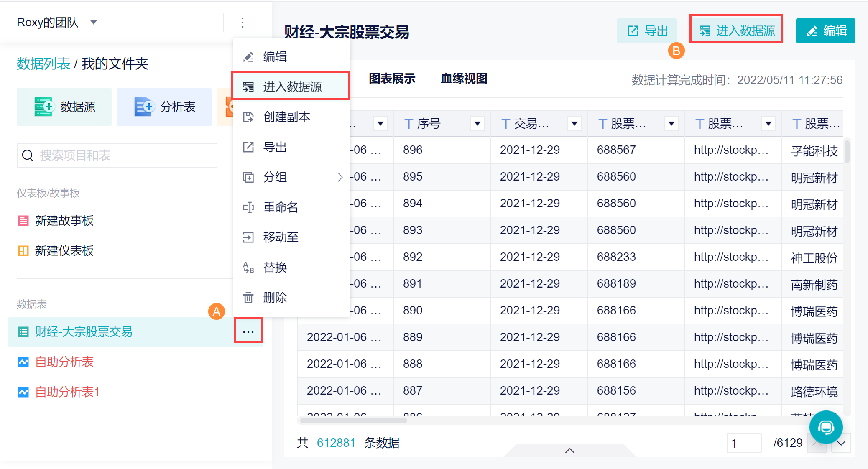This screenshot has height=469, width=868.
Task: Click the 数据列表 breadcrumb link
Action: tap(43, 64)
